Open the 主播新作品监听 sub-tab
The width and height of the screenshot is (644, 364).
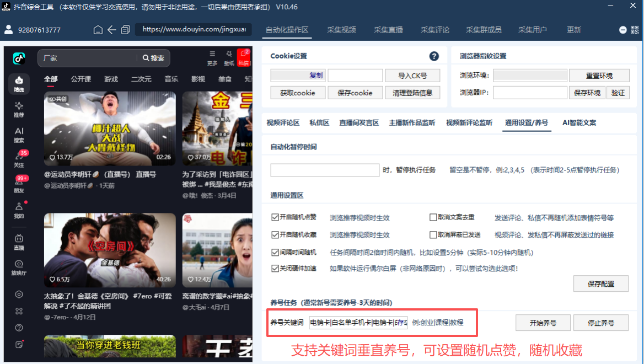coord(412,123)
